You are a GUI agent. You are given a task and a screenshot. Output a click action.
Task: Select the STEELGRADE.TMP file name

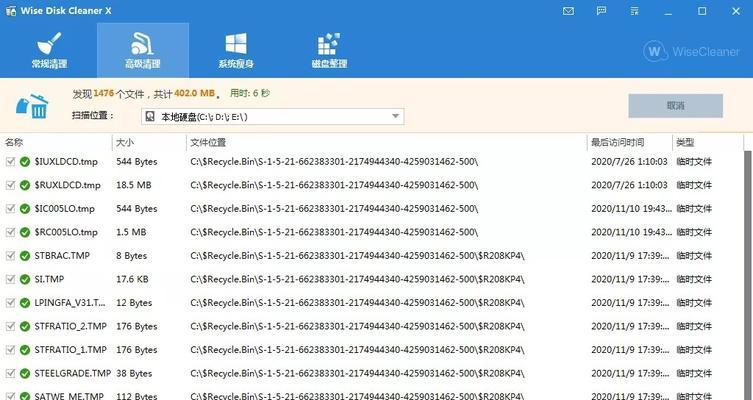(73, 373)
